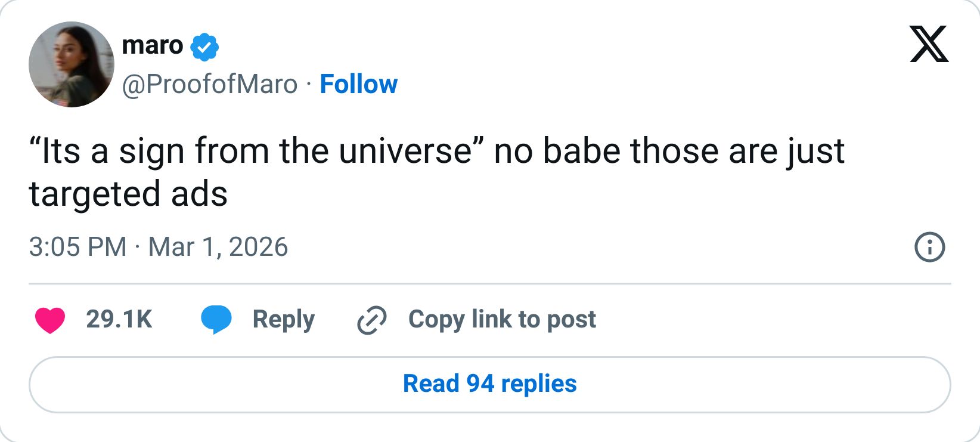Follow @ProofofMaro

click(358, 84)
